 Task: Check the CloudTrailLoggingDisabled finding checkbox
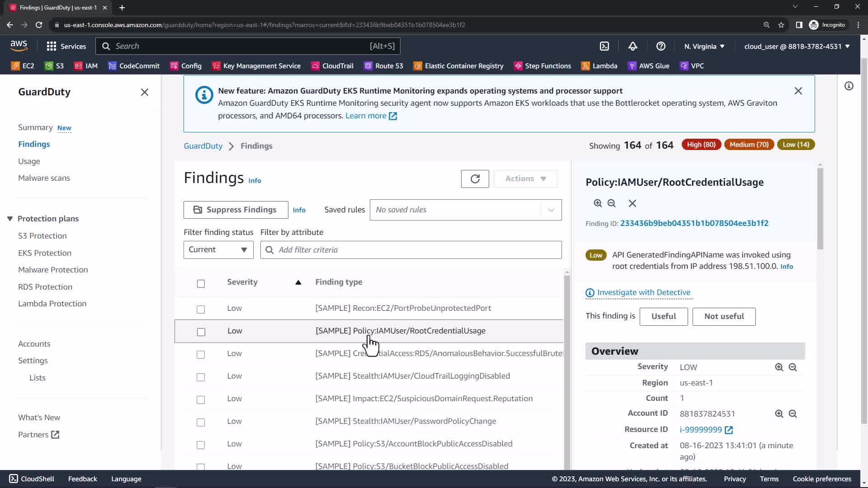[x=201, y=377]
